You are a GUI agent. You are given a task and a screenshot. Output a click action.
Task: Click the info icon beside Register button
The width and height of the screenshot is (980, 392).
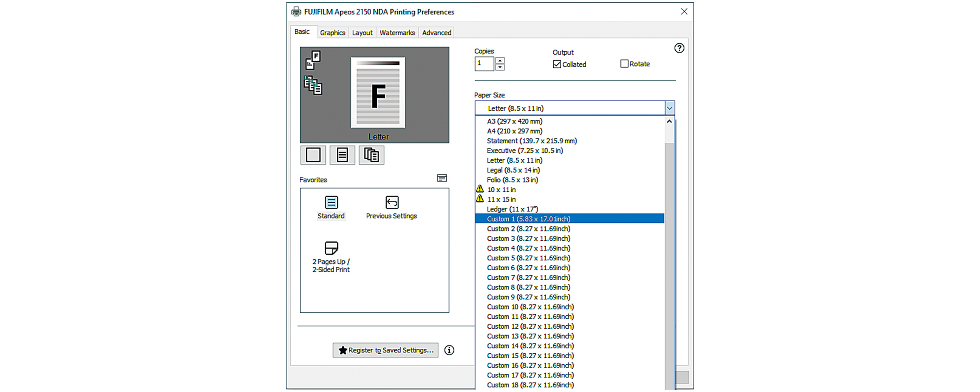449,350
